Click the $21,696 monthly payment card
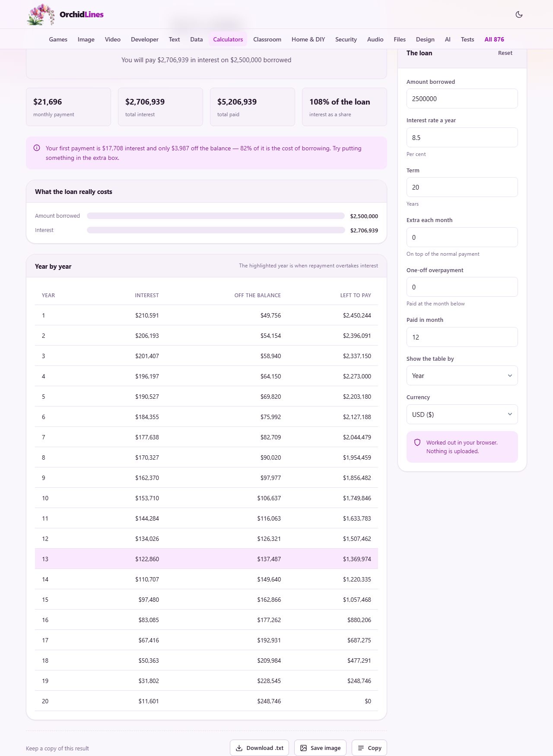 pyautogui.click(x=68, y=107)
